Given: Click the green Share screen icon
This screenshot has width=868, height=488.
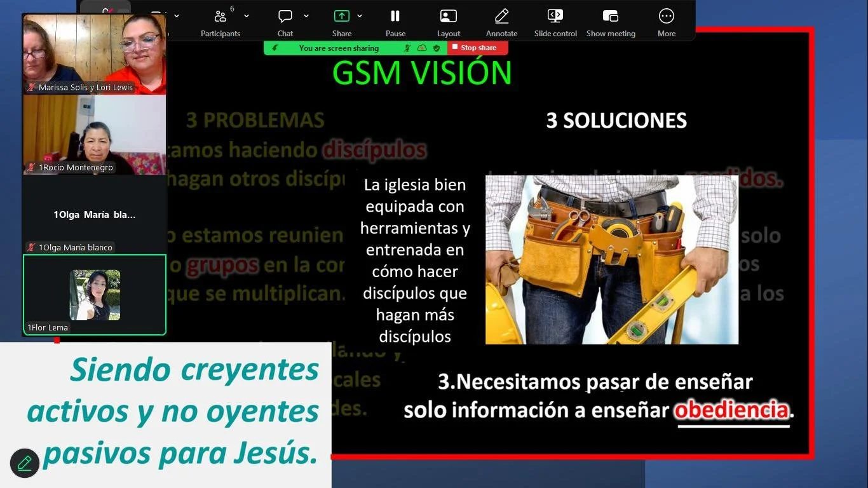Looking at the screenshot, I should (342, 16).
